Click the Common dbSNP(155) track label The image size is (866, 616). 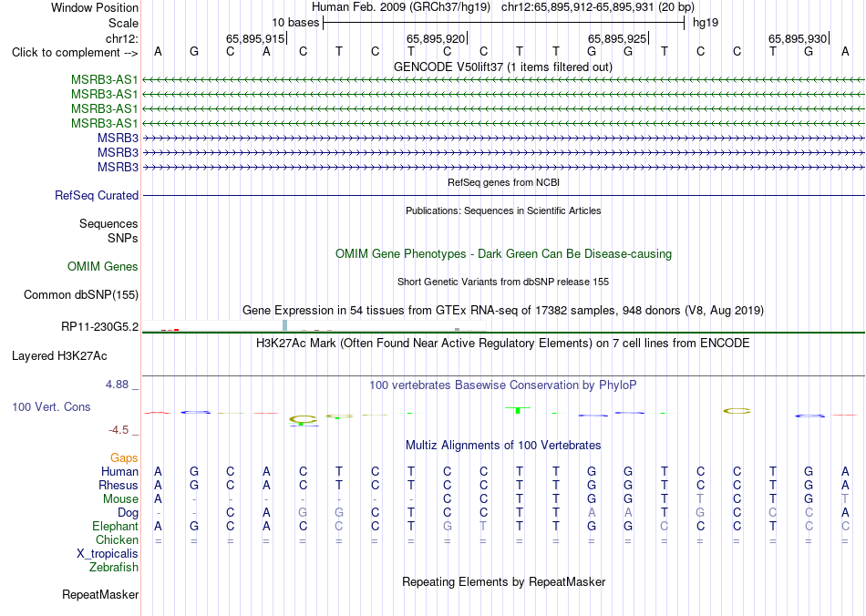(80, 294)
